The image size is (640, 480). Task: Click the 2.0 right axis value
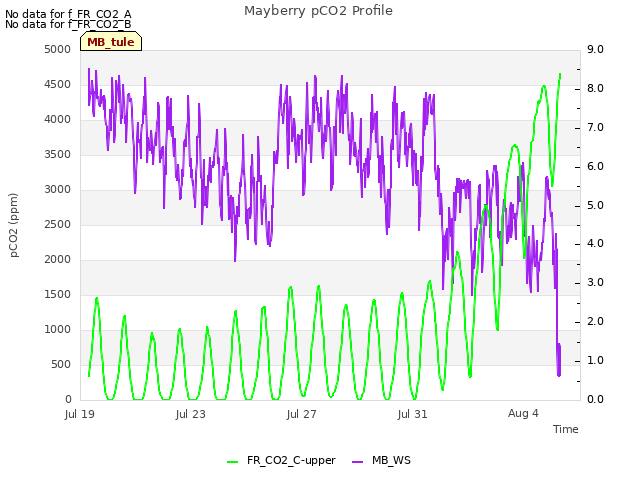point(595,322)
